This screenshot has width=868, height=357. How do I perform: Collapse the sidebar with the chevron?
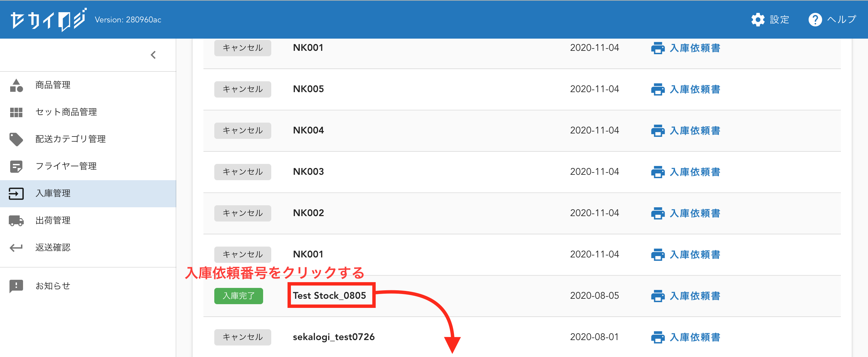pos(153,55)
